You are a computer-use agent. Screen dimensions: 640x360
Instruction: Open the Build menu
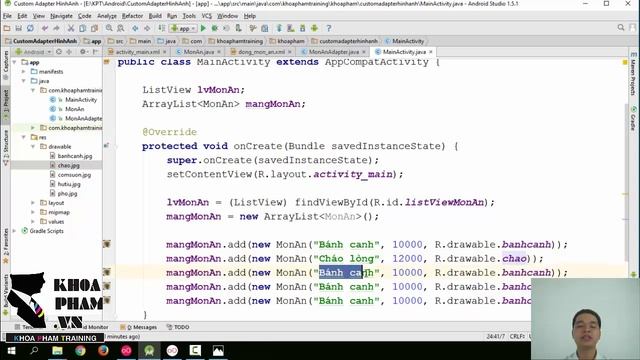tap(155, 16)
